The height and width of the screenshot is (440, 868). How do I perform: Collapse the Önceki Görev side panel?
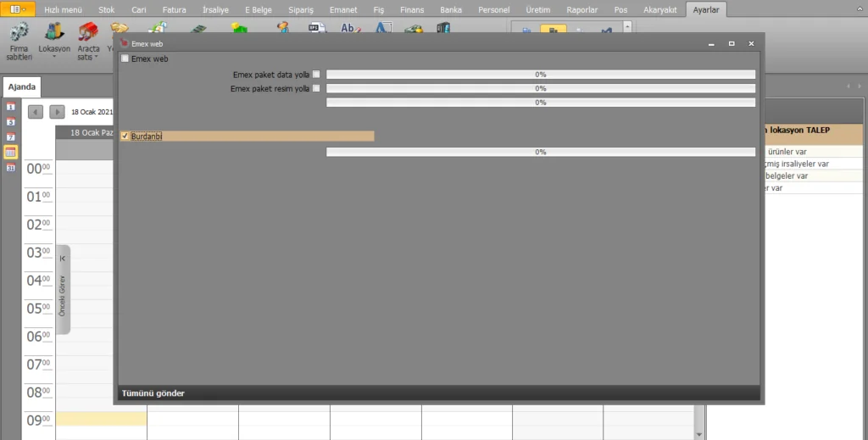(x=63, y=259)
